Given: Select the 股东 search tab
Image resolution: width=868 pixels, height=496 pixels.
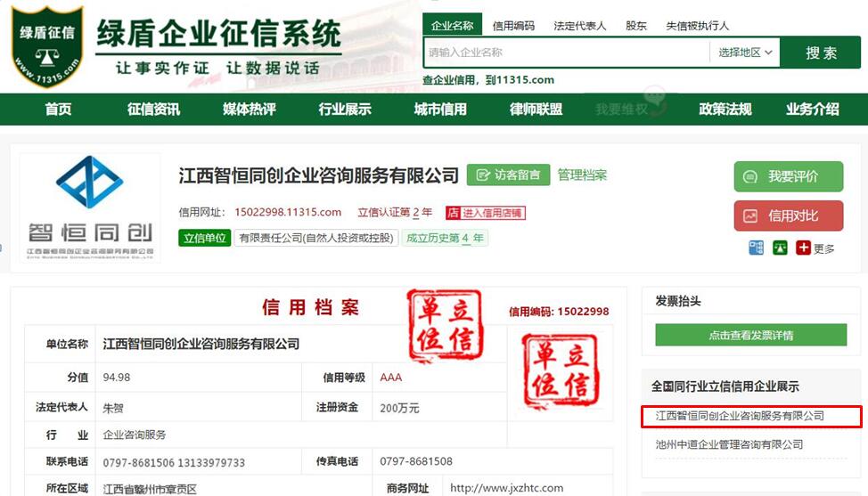Looking at the screenshot, I should [636, 26].
